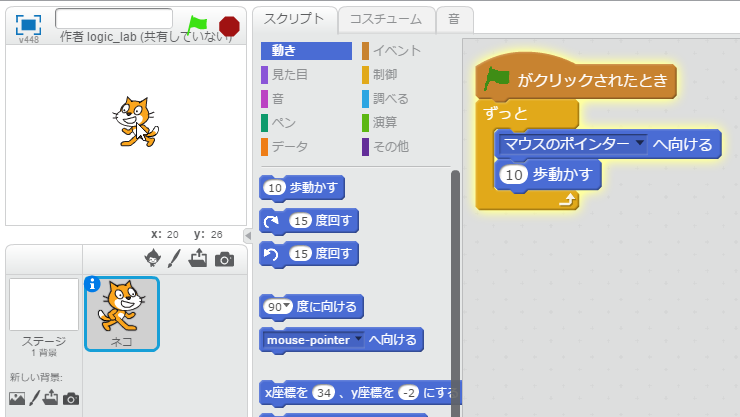Collapse stage with the small arrow handle
This screenshot has height=417, width=740.
coord(248,235)
